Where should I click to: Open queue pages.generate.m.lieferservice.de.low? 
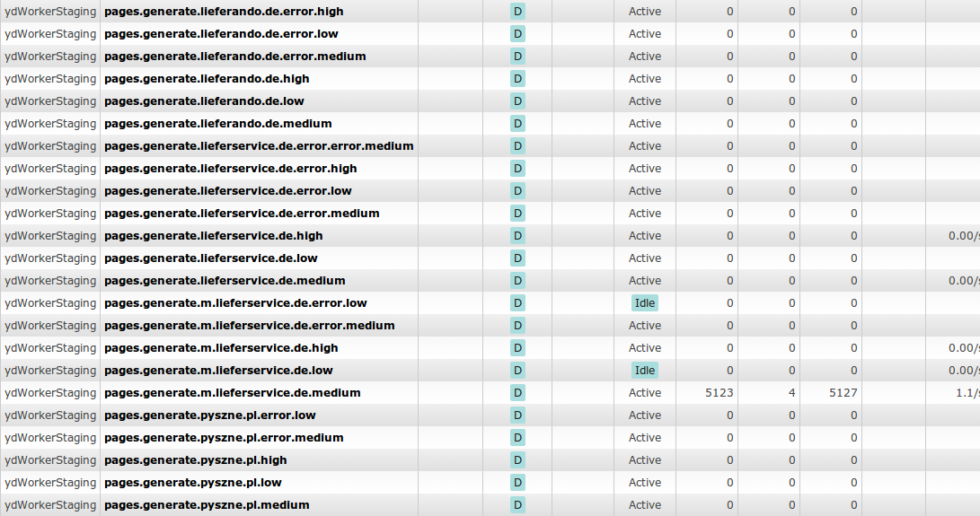pyautogui.click(x=219, y=371)
